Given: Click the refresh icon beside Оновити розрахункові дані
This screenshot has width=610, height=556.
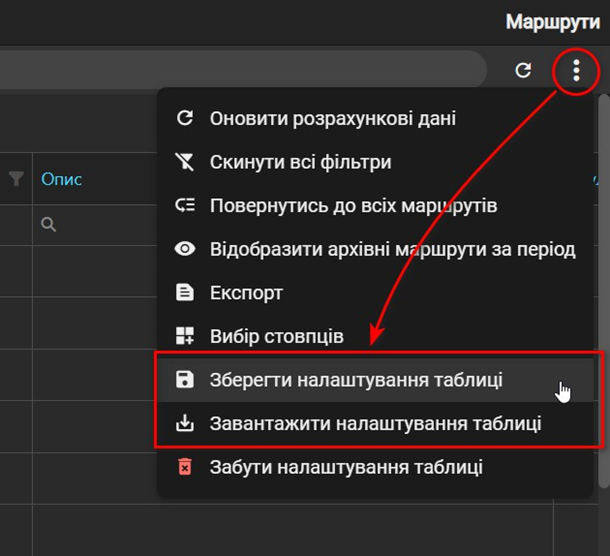Looking at the screenshot, I should 185,118.
